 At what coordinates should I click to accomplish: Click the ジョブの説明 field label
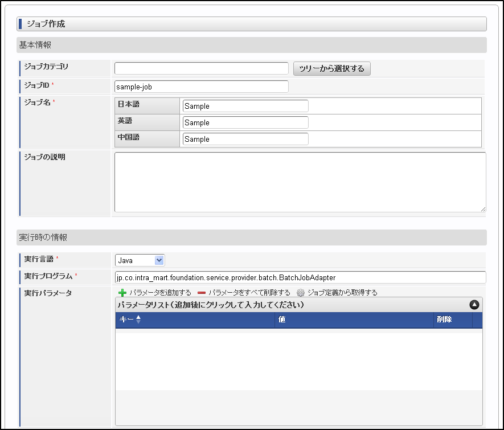pos(44,157)
